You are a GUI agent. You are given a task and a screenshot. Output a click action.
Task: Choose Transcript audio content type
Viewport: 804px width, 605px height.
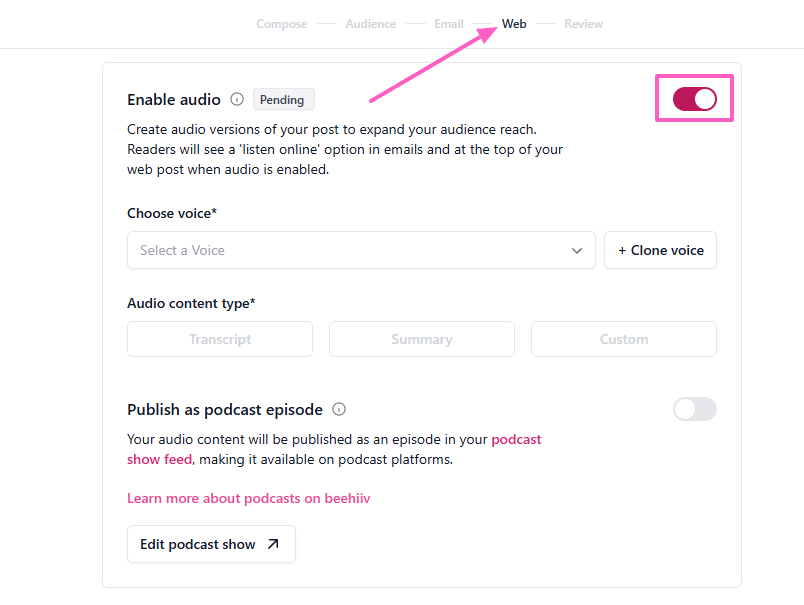tap(220, 339)
